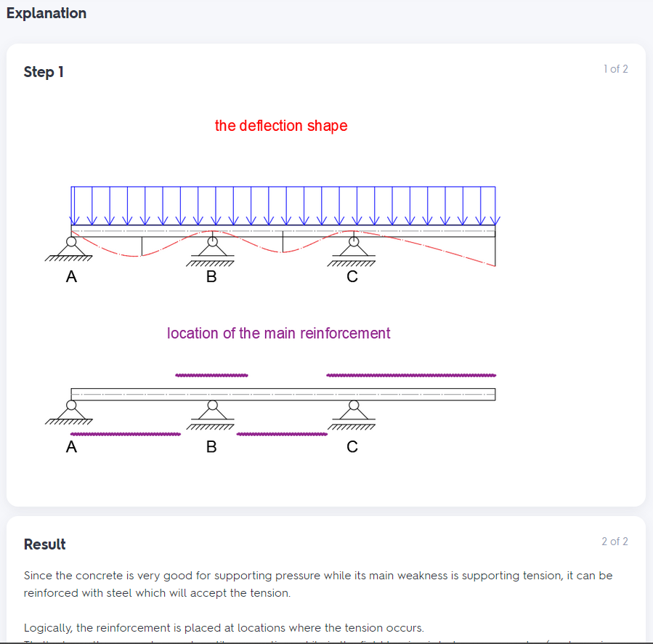Click support A pin icon in deflection diagram
The image size is (653, 644).
(x=69, y=250)
